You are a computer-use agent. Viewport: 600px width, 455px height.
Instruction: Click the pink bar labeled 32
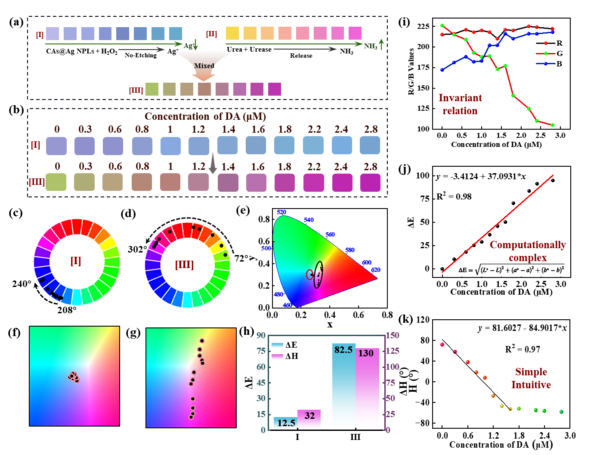point(309,419)
